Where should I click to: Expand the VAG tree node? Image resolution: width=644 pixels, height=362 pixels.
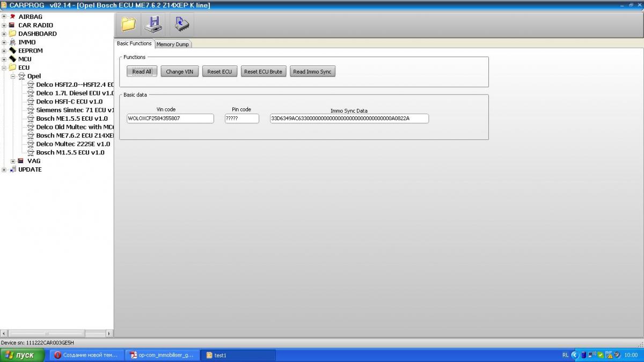(13, 161)
